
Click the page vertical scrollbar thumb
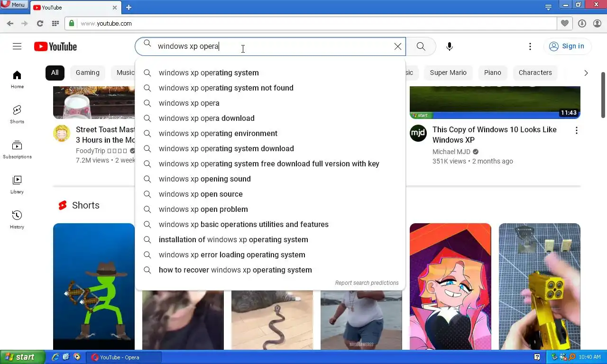(603, 95)
